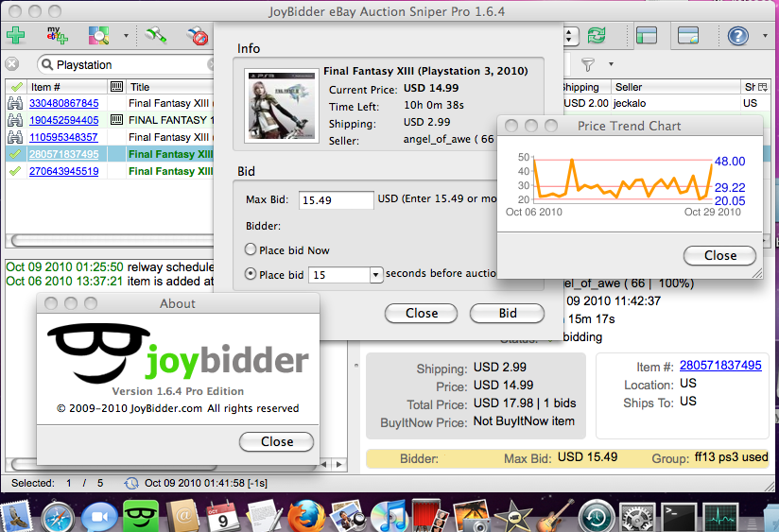Click the clock sync icon in status bar
This screenshot has width=779, height=532.
pos(131,483)
